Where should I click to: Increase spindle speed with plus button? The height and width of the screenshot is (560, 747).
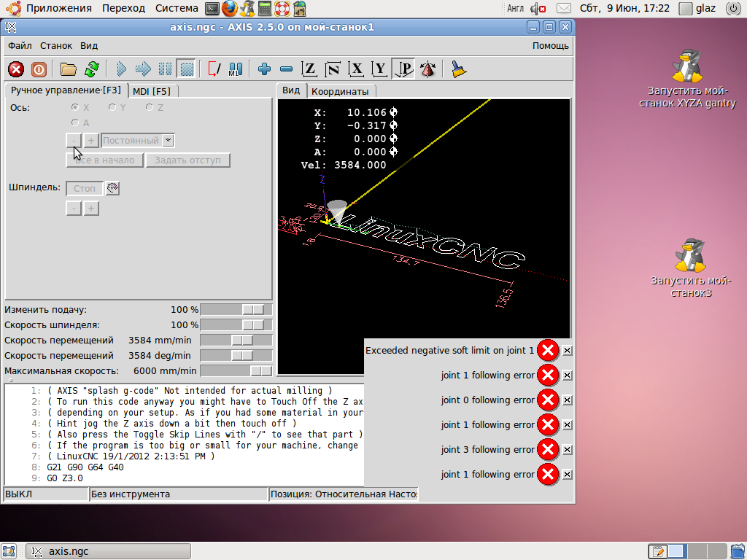[x=91, y=209]
